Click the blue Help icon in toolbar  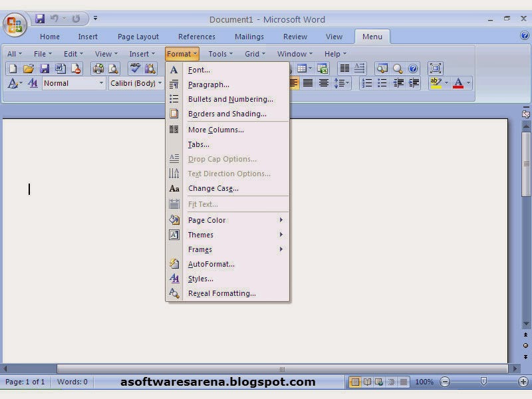413,68
